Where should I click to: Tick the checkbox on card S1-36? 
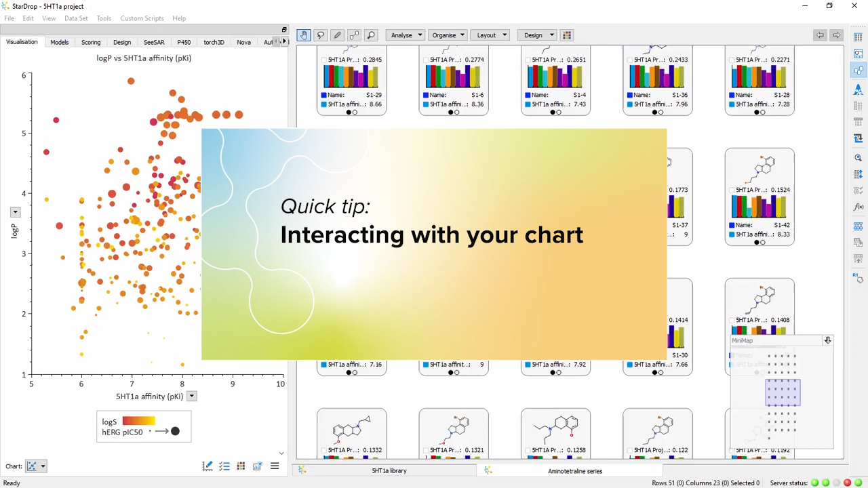(631, 60)
